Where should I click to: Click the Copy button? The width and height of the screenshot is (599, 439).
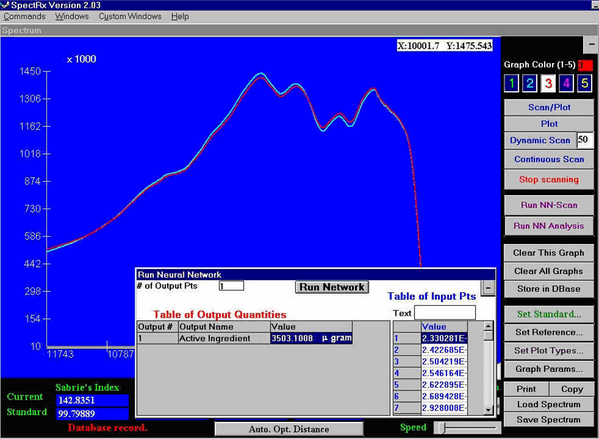click(x=571, y=389)
